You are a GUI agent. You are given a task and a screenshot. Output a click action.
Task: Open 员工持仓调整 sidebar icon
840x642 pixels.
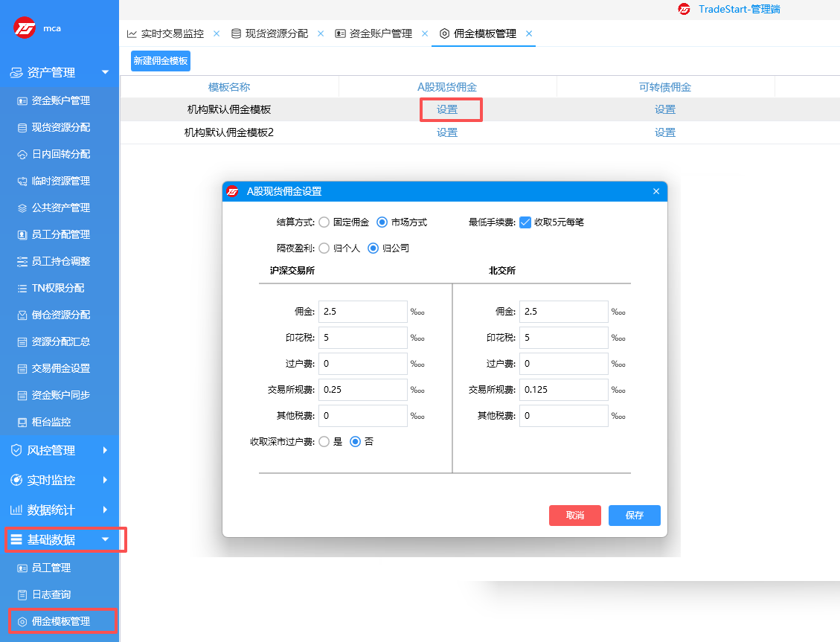[x=22, y=261]
